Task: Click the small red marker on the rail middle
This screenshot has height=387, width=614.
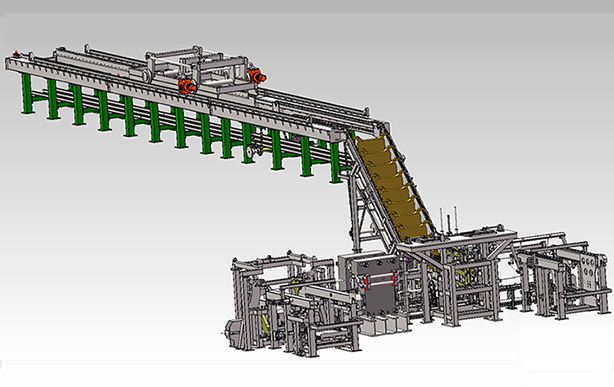Action: [118, 75]
